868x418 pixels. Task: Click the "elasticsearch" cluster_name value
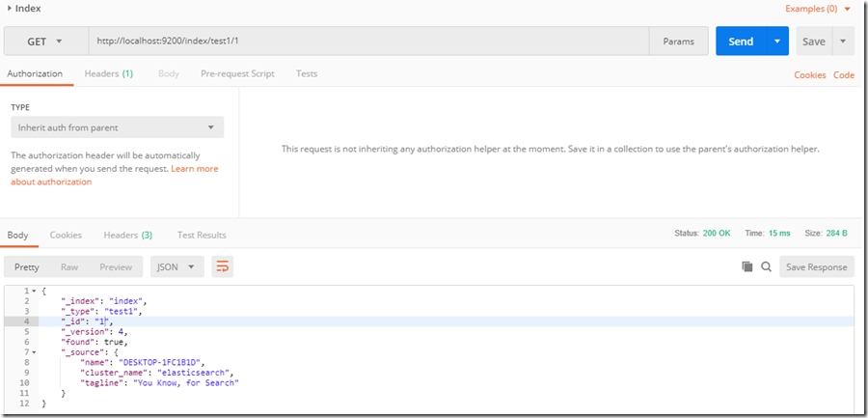pos(193,373)
